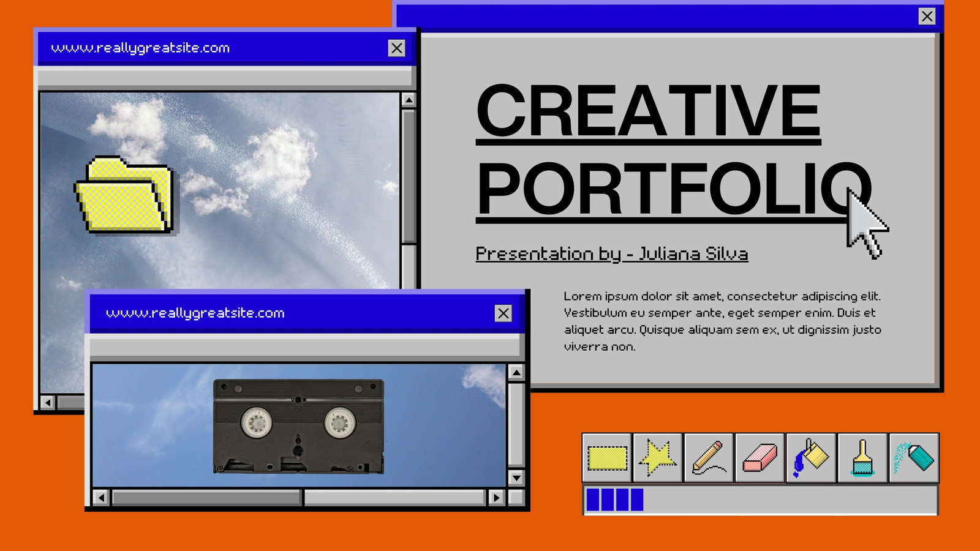Viewport: 980px width, 551px height.
Task: Click left scroll arrow of sky window
Action: pyautogui.click(x=48, y=402)
